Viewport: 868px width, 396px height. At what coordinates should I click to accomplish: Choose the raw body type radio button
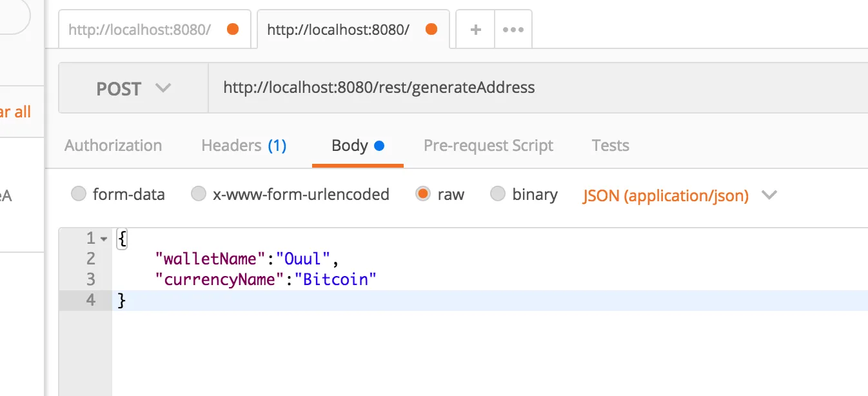click(423, 194)
